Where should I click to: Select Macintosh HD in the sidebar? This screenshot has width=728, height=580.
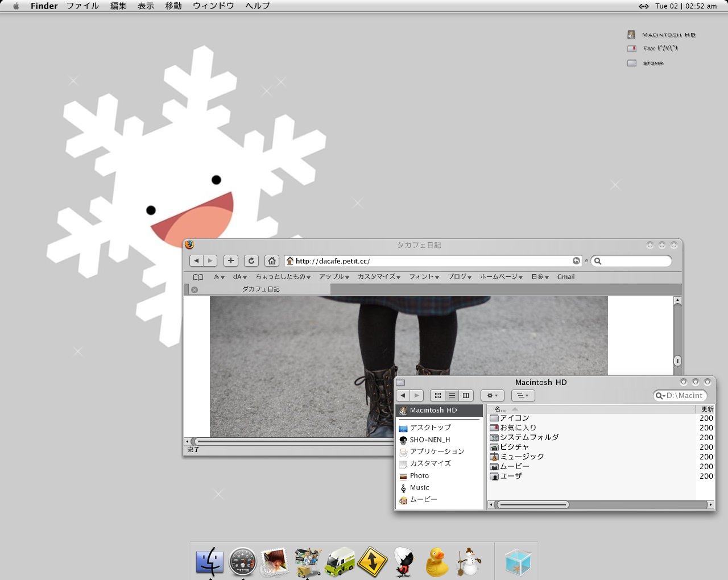tap(439, 410)
